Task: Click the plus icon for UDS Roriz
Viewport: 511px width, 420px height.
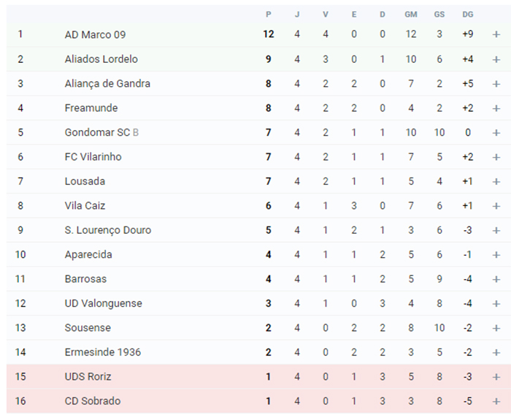Action: point(496,377)
